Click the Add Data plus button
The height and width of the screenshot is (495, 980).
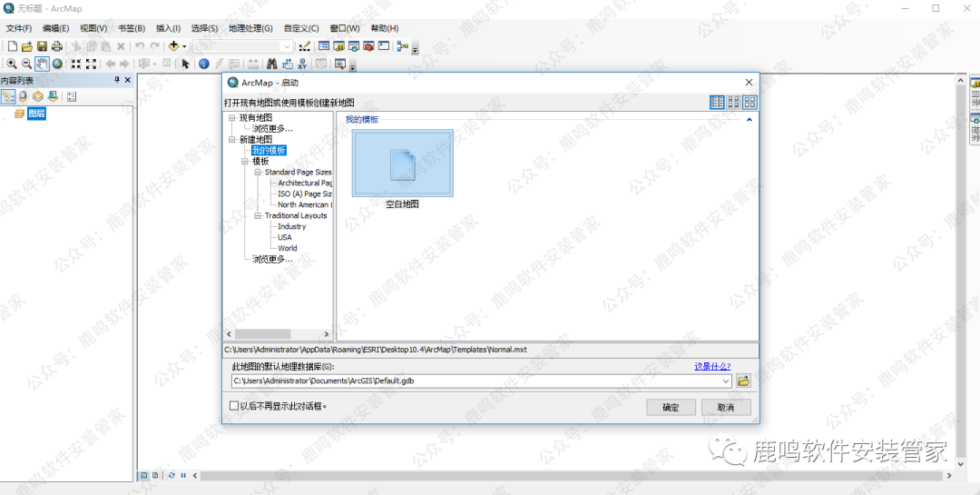pyautogui.click(x=173, y=46)
